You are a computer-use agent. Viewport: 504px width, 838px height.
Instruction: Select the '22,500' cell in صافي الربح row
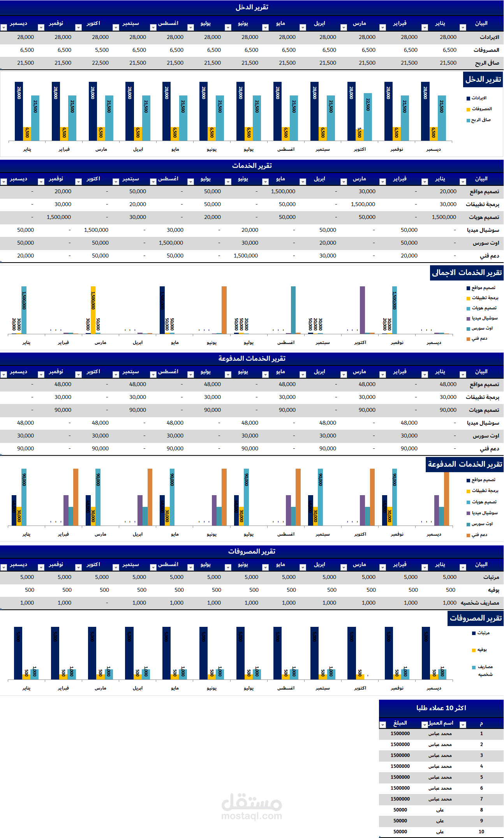pos(100,63)
